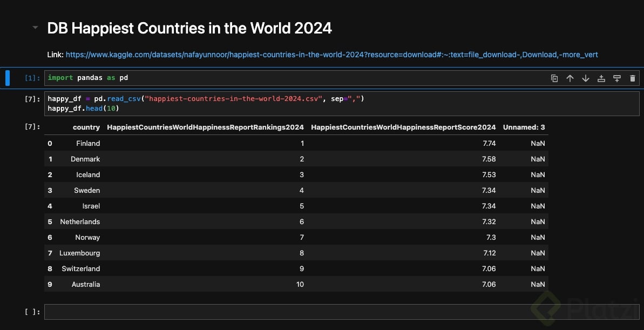Delete the selected cell with trash icon

633,78
